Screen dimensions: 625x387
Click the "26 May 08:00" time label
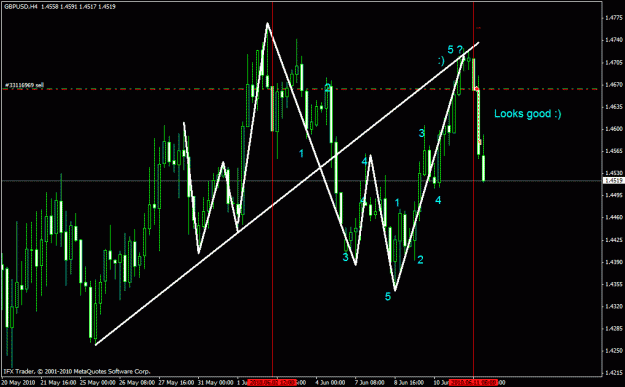point(137,383)
